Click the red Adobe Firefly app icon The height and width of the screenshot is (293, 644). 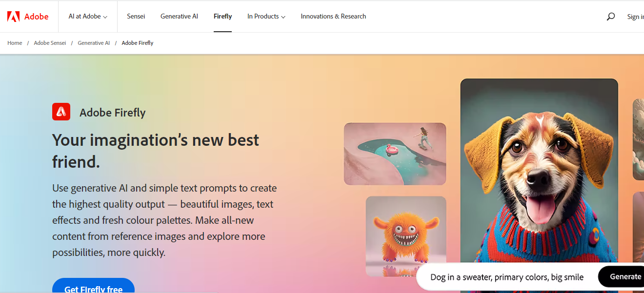point(61,112)
